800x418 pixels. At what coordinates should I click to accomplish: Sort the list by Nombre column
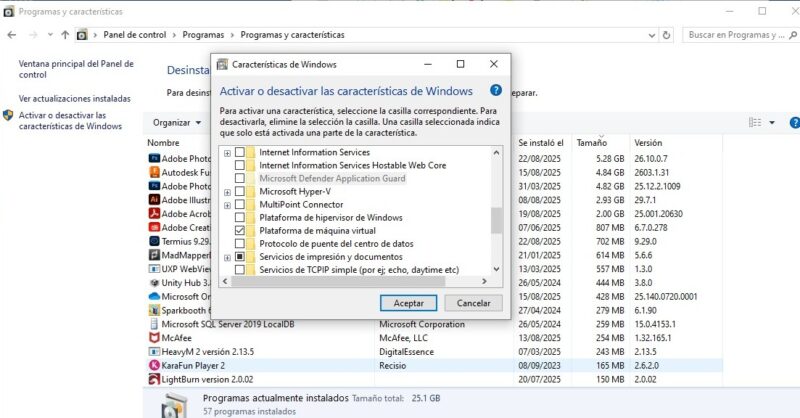point(163,143)
